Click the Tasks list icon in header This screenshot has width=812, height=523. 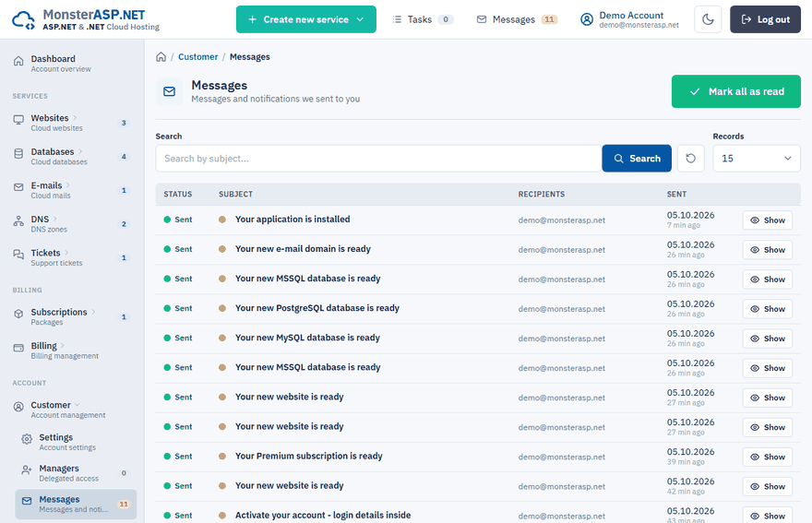click(397, 19)
